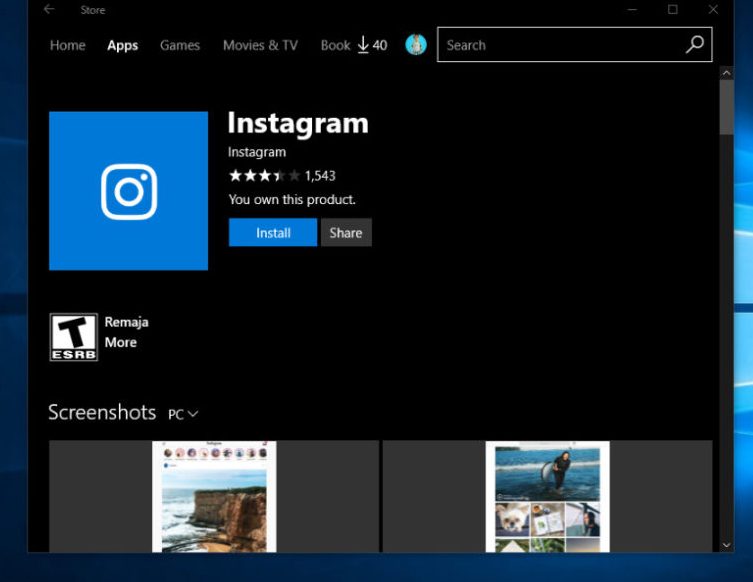Open the More rating details link
This screenshot has width=753, height=582.
coord(121,342)
